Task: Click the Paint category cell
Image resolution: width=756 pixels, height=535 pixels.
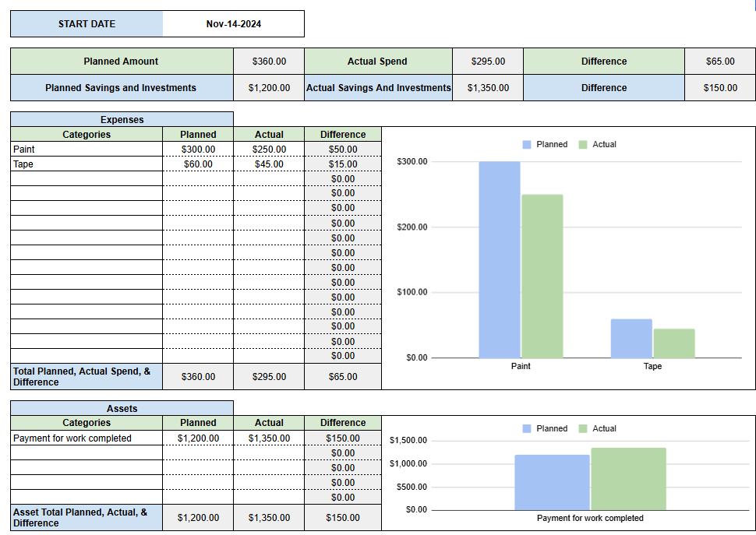Action: (x=47, y=149)
